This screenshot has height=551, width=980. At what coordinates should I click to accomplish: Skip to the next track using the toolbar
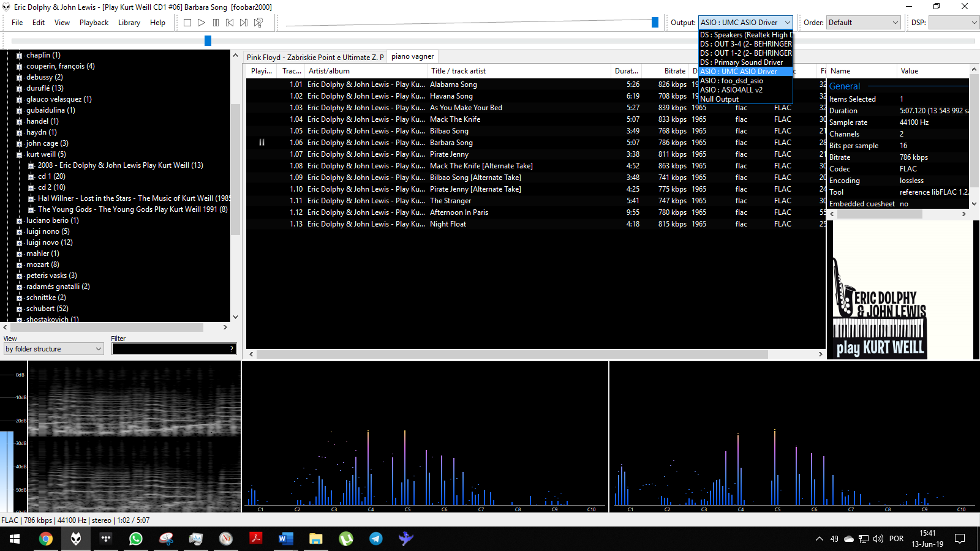point(244,23)
